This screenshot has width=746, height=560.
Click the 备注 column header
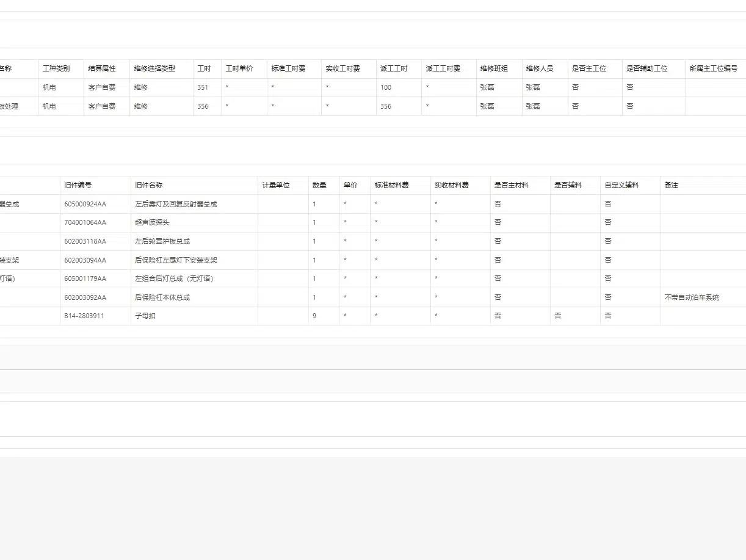672,185
